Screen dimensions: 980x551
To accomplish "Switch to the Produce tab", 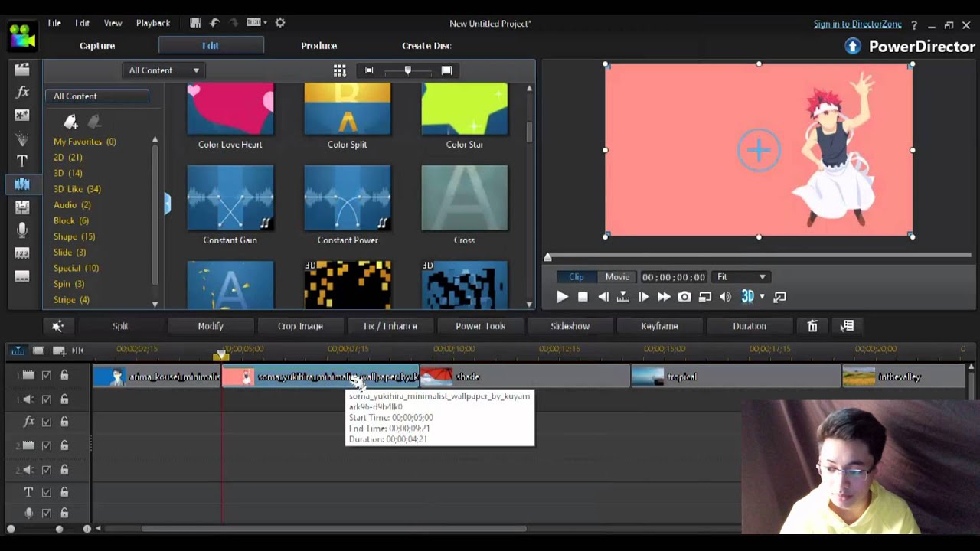I will pos(318,46).
